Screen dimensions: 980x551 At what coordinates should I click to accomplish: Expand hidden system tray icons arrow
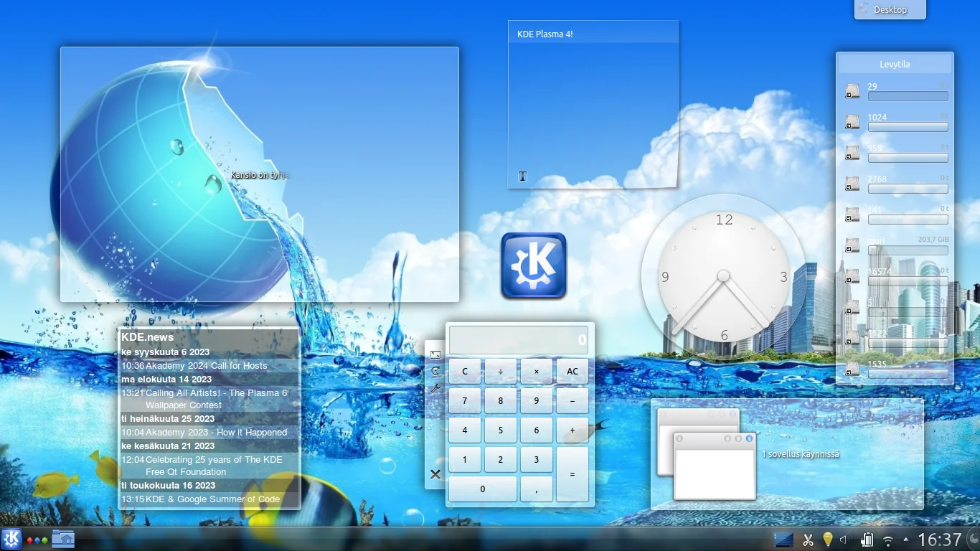tap(905, 540)
